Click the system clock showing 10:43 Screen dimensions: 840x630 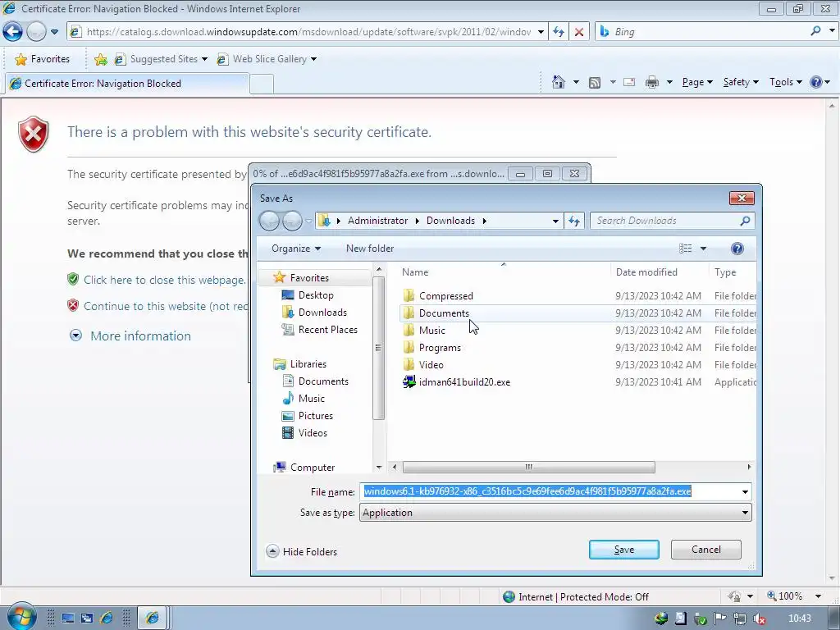[x=799, y=619]
